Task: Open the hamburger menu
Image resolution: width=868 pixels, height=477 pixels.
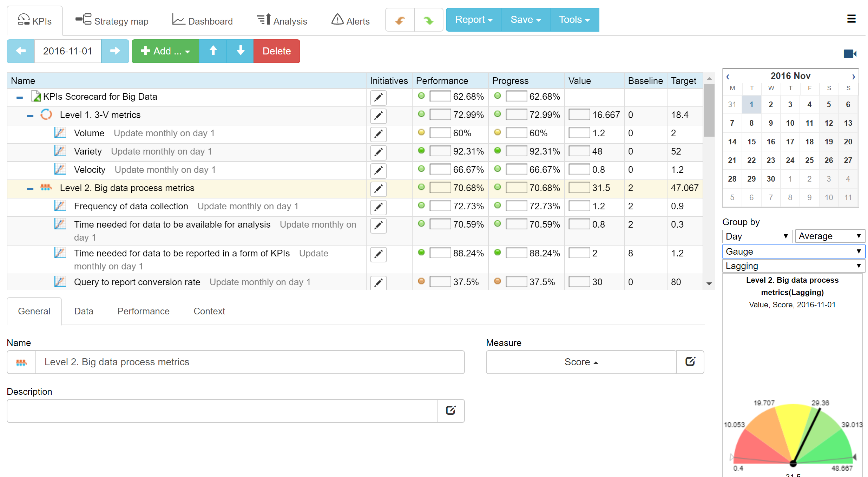Action: point(851,19)
